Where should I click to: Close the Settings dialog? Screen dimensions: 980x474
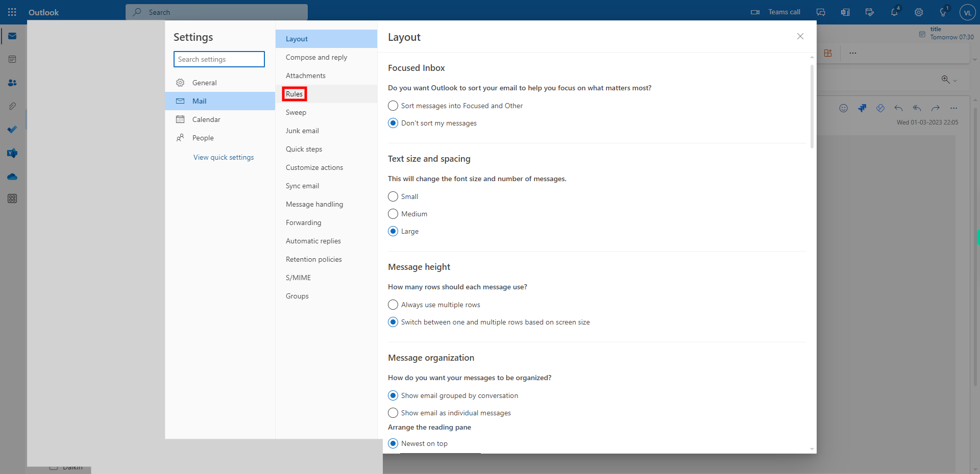pos(800,36)
